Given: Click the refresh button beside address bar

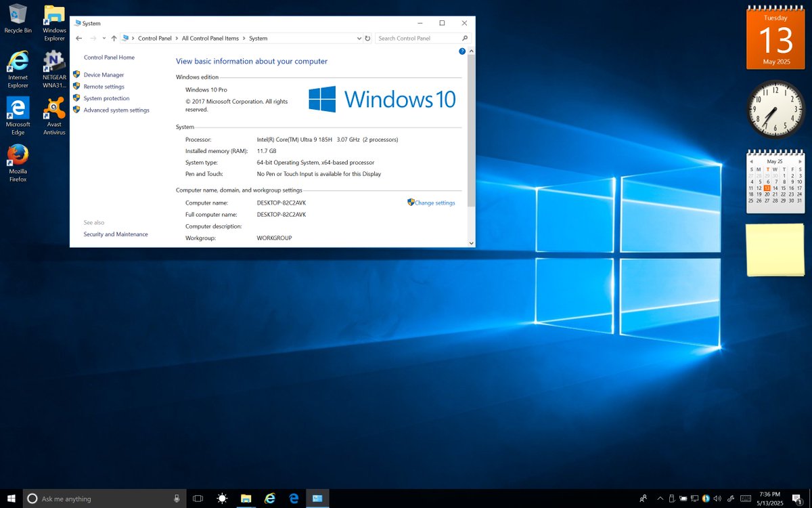Looking at the screenshot, I should point(367,39).
